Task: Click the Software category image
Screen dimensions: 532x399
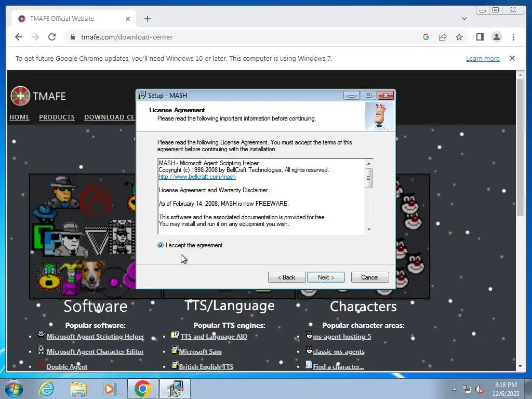Action: coord(83,236)
